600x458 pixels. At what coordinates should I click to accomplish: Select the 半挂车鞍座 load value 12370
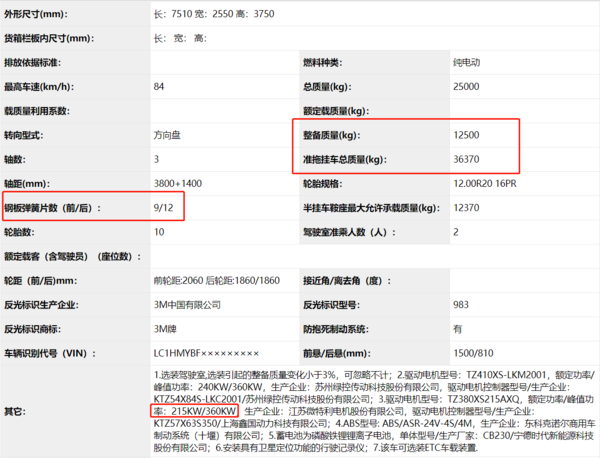click(x=468, y=207)
